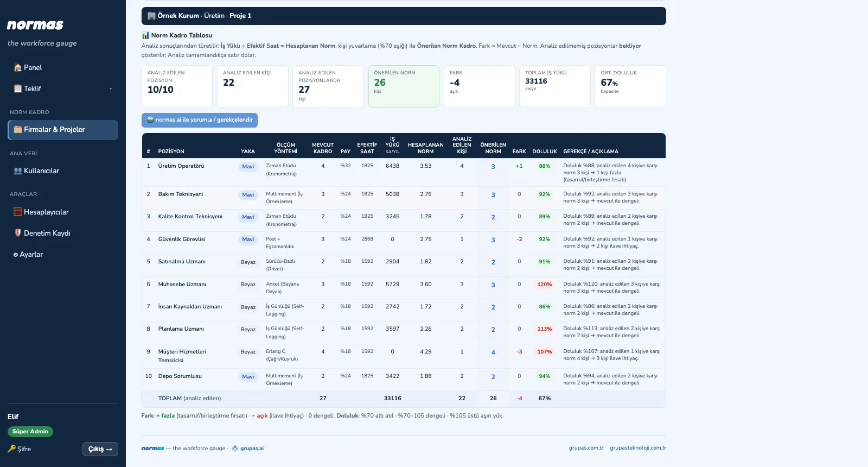The height and width of the screenshot is (467, 868).
Task: Open the Hesaplayıcılar calculator icon
Action: [18, 212]
